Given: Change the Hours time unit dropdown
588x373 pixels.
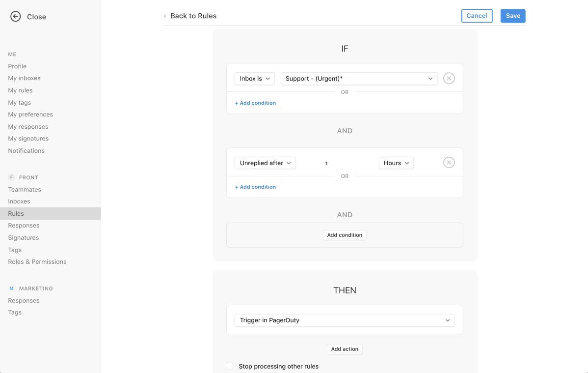Looking at the screenshot, I should click(x=396, y=163).
